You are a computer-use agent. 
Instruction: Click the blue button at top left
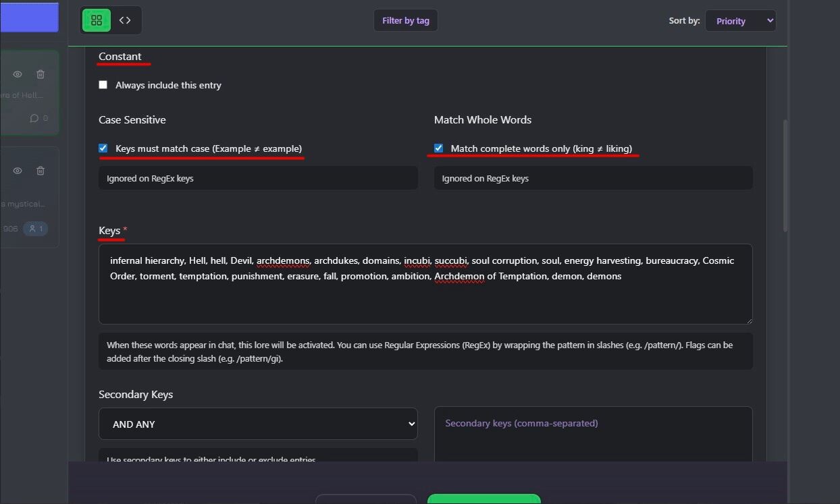pos(29,17)
